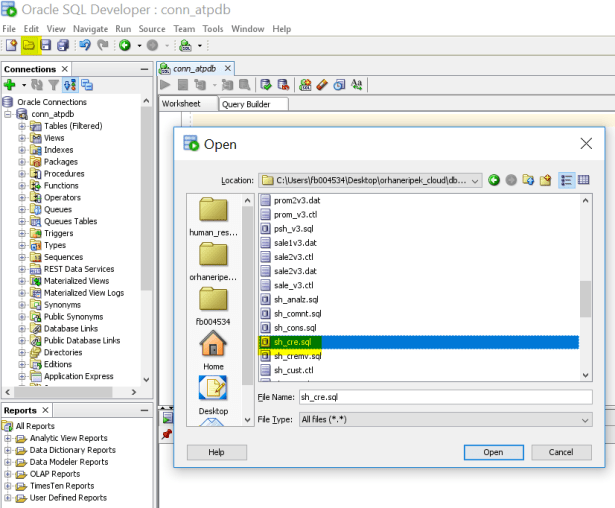This screenshot has height=508, width=615.
Task: Click the Open file toolbar icon
Action: pyautogui.click(x=28, y=45)
